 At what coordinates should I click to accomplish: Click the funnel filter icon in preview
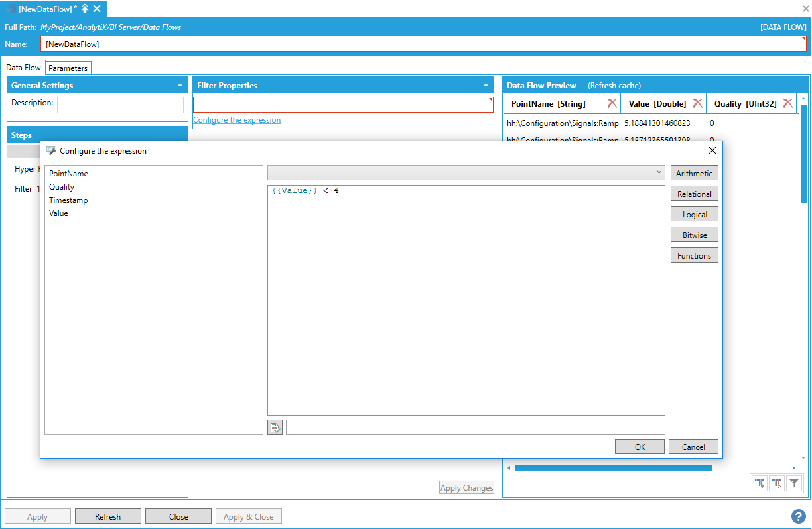[794, 483]
